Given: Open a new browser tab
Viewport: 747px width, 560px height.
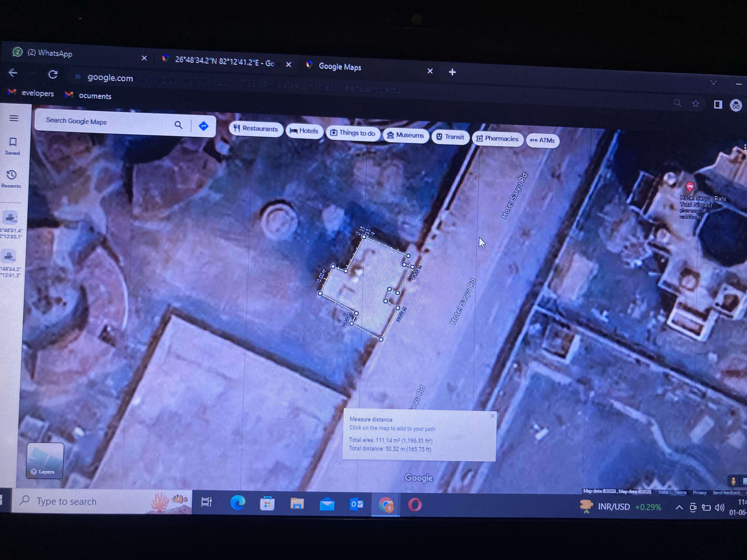Looking at the screenshot, I should (x=452, y=72).
